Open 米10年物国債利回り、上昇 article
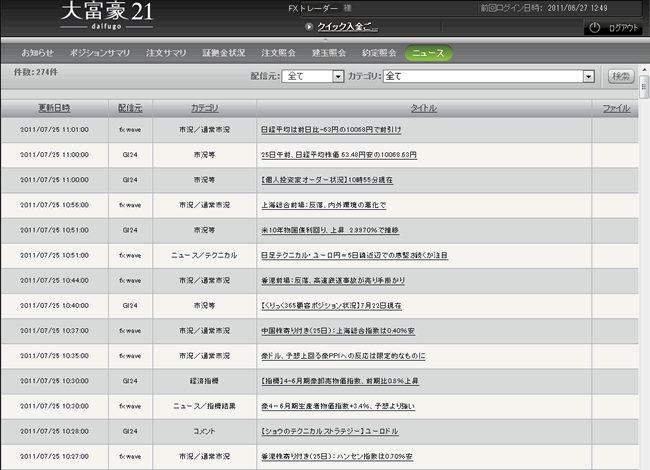The image size is (650, 470). tap(330, 230)
